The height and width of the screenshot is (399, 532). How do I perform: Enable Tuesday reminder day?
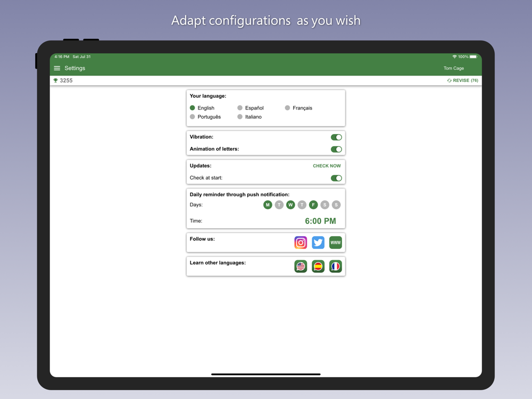[279, 205]
